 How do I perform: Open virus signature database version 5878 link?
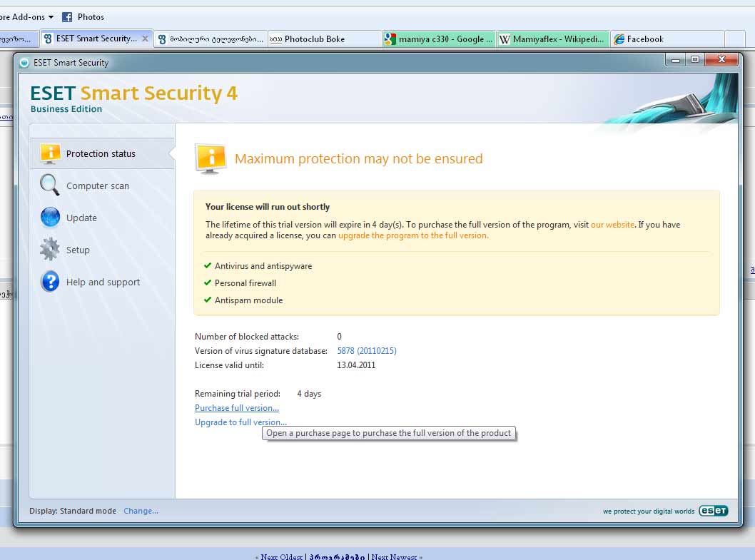[x=366, y=351]
